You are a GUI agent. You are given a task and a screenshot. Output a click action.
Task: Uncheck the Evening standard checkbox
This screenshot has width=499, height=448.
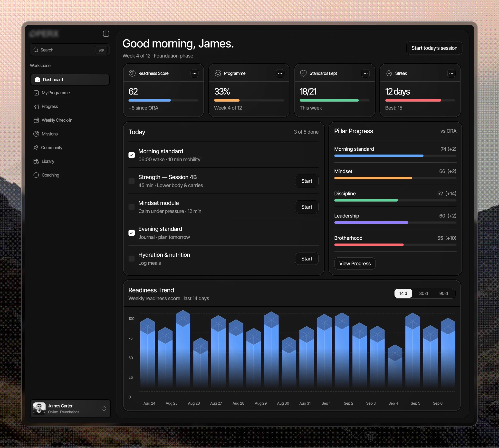(132, 233)
